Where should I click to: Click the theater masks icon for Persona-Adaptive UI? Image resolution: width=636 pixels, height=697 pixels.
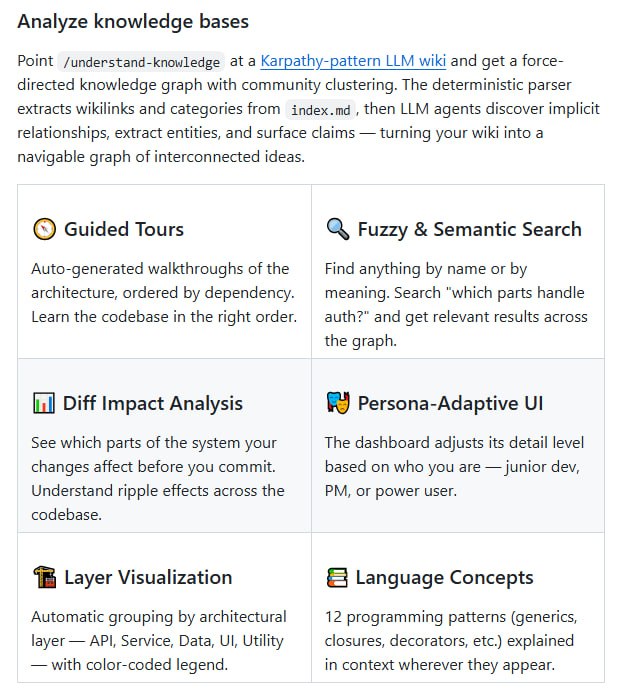(338, 403)
